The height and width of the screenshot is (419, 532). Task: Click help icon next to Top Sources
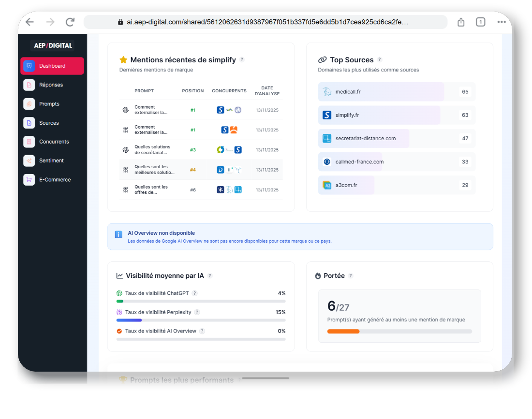pos(380,60)
